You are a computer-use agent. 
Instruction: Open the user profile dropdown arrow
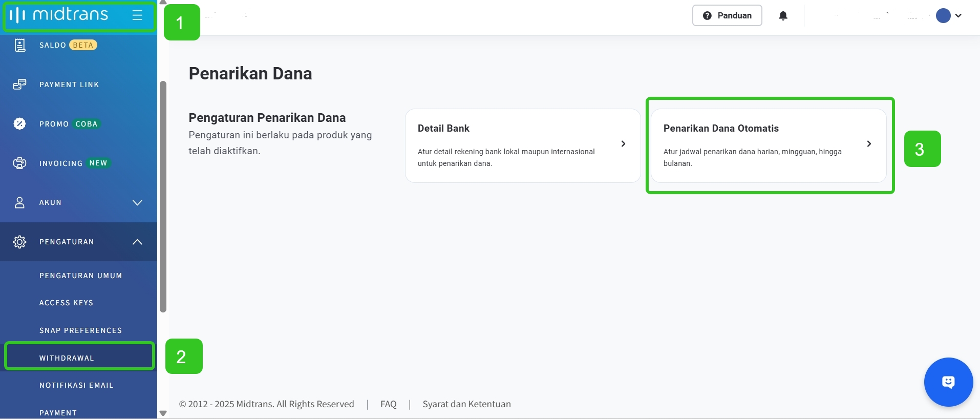click(958, 15)
